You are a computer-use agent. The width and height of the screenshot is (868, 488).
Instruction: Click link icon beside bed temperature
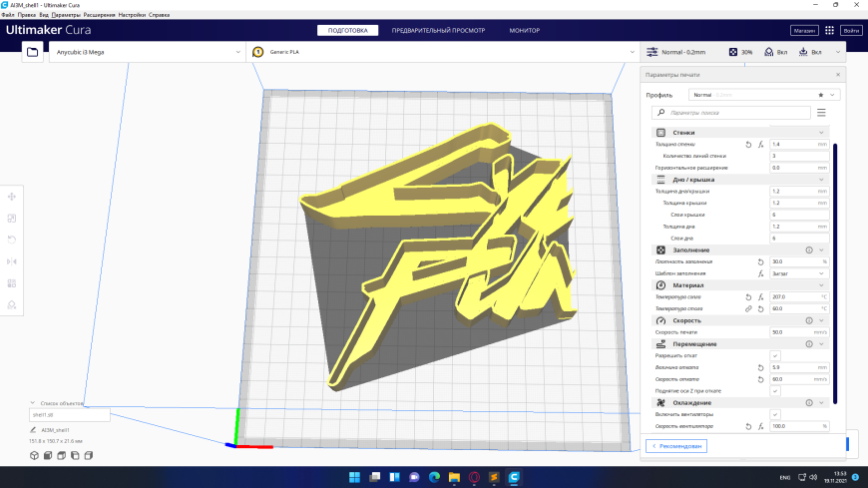click(x=748, y=308)
